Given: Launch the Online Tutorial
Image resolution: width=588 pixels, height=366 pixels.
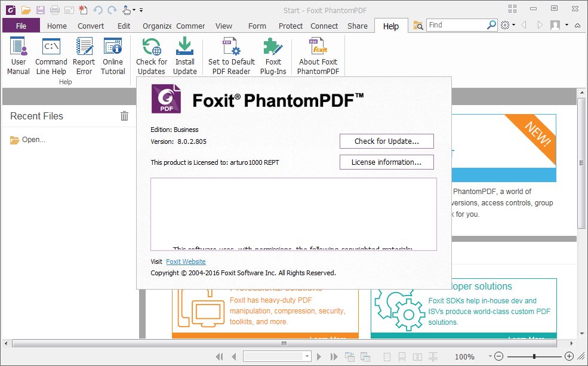Looking at the screenshot, I should (x=113, y=56).
